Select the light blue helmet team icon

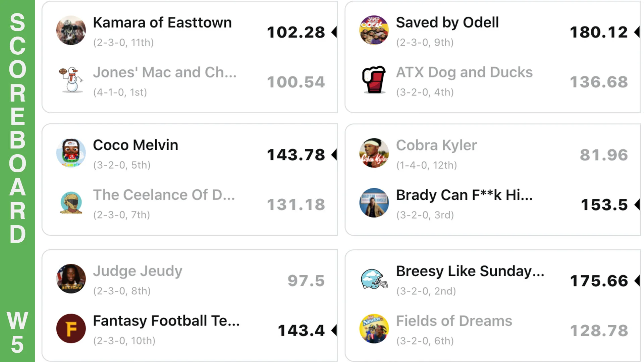click(374, 279)
